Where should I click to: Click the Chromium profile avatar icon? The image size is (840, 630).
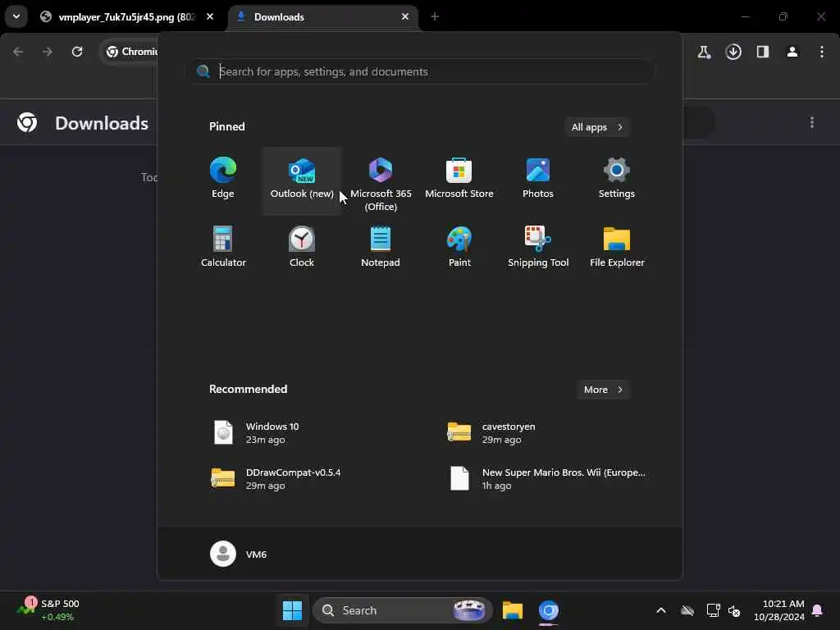(792, 52)
